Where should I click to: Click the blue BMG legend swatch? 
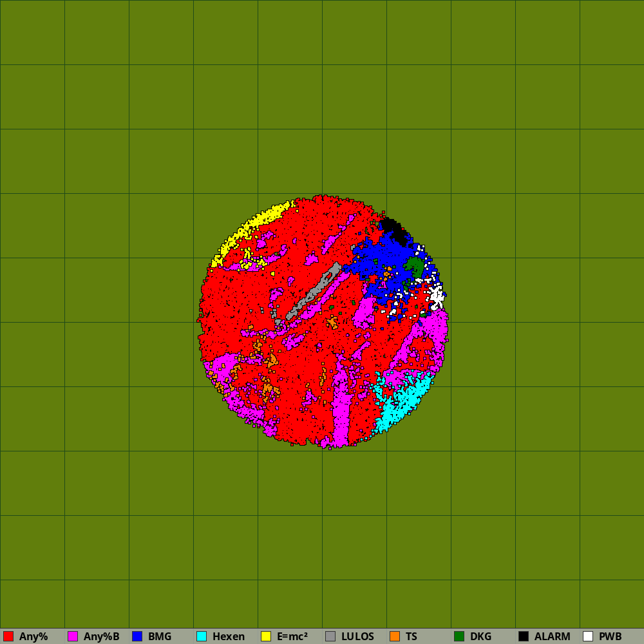[137, 636]
